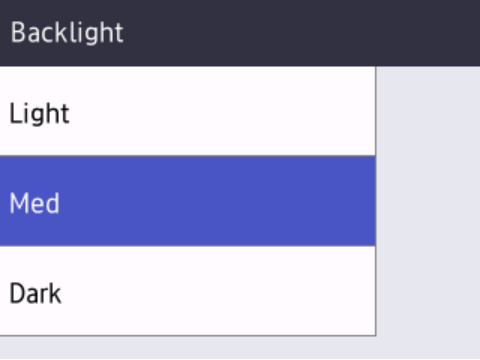Viewport: 480px width, 360px height.
Task: Click the bottom white row labeled Dark
Action: 188,291
